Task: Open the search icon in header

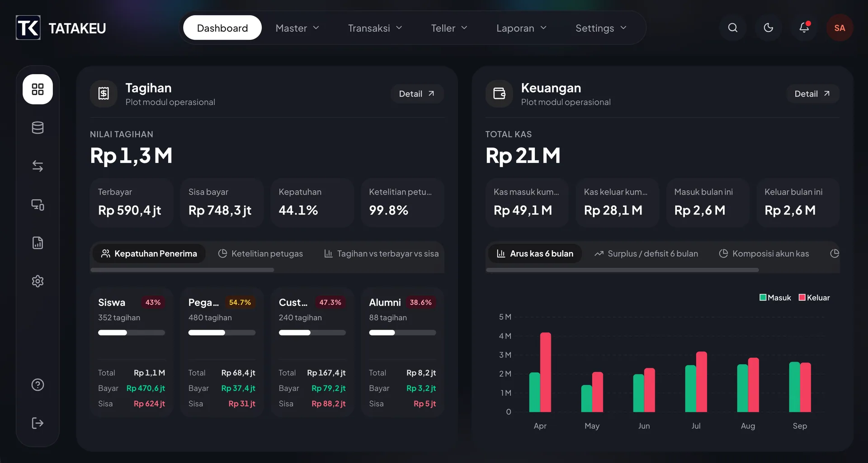Action: [x=733, y=28]
